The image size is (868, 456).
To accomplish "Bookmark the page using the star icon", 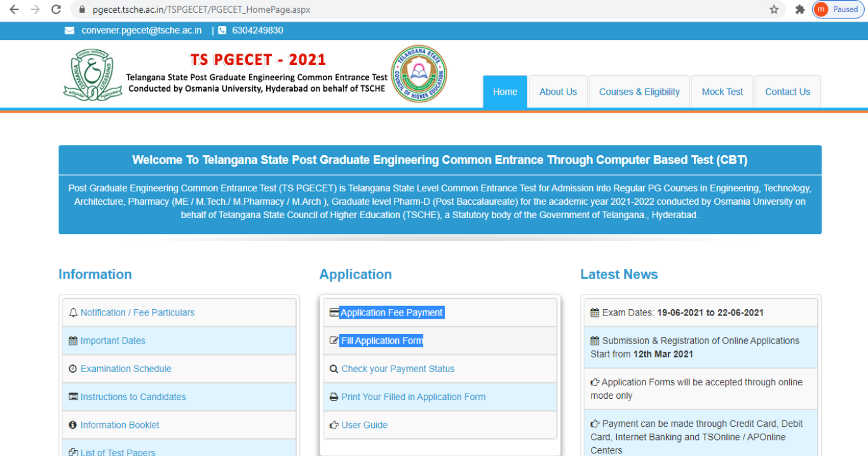I will (x=773, y=10).
